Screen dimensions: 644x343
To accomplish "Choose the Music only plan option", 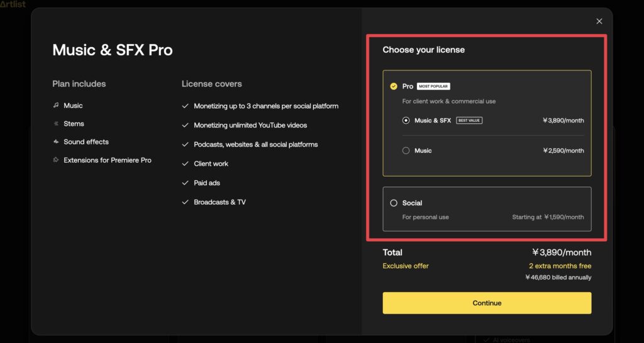I will (x=406, y=151).
